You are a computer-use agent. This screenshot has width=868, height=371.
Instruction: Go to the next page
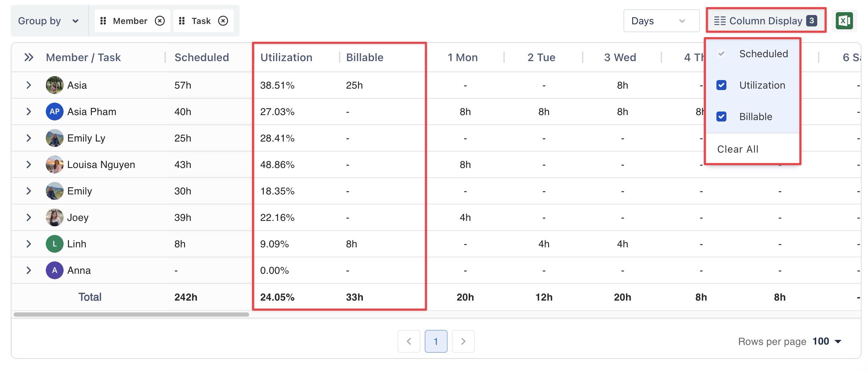pyautogui.click(x=463, y=341)
